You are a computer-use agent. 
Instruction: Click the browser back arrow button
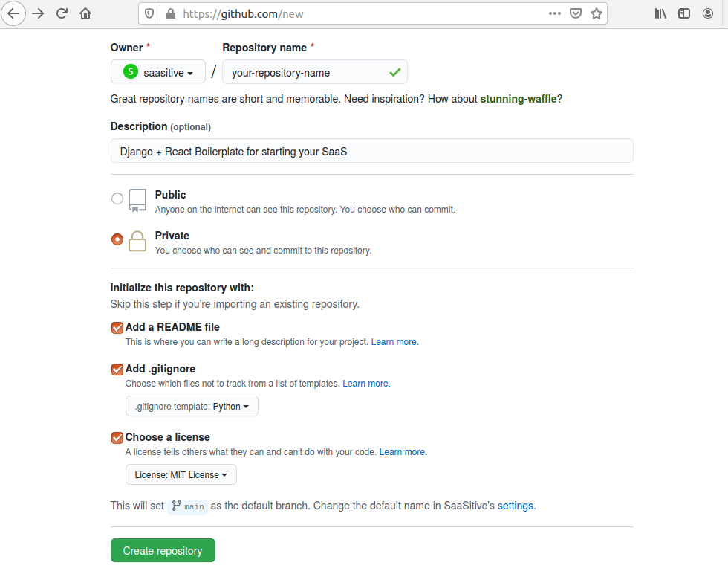pos(14,13)
